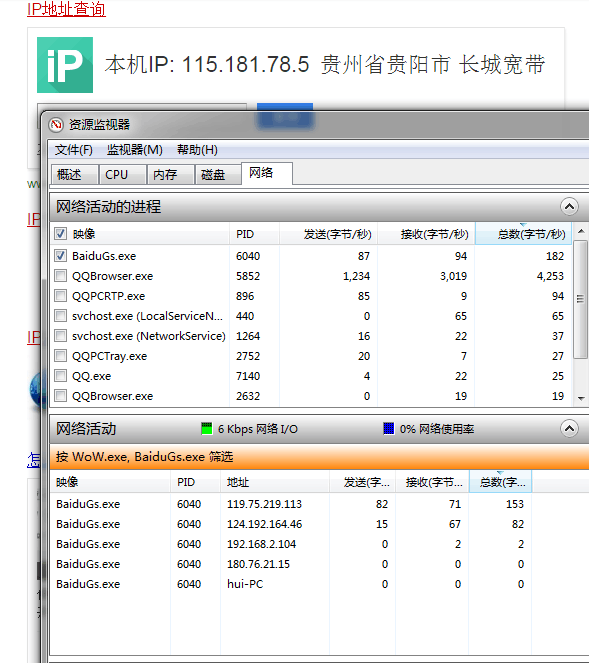Click the address 124.192.164.46

tap(264, 524)
